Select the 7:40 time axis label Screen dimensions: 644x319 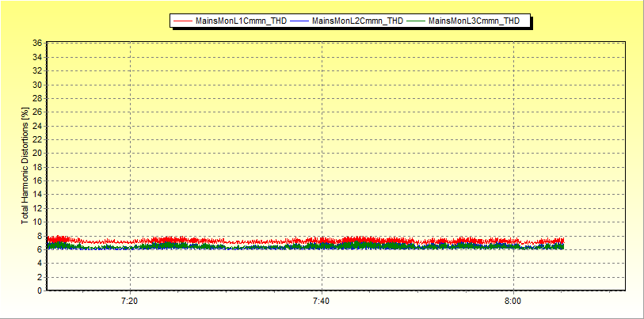pyautogui.click(x=322, y=302)
